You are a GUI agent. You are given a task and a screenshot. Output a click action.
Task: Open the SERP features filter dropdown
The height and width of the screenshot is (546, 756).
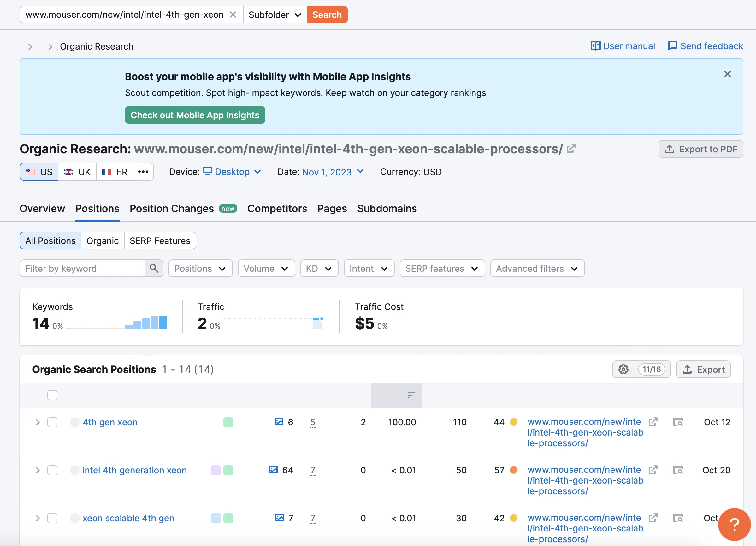click(442, 268)
